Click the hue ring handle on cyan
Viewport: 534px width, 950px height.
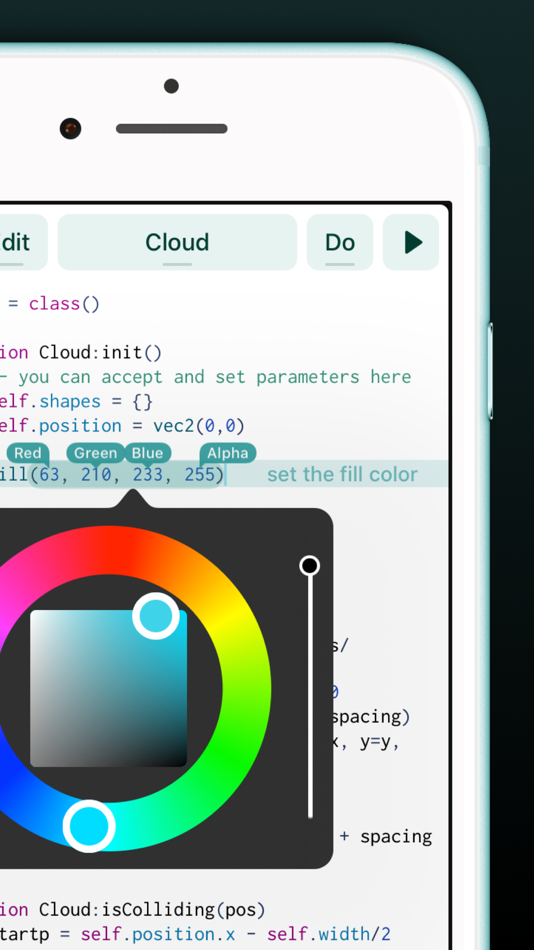90,826
